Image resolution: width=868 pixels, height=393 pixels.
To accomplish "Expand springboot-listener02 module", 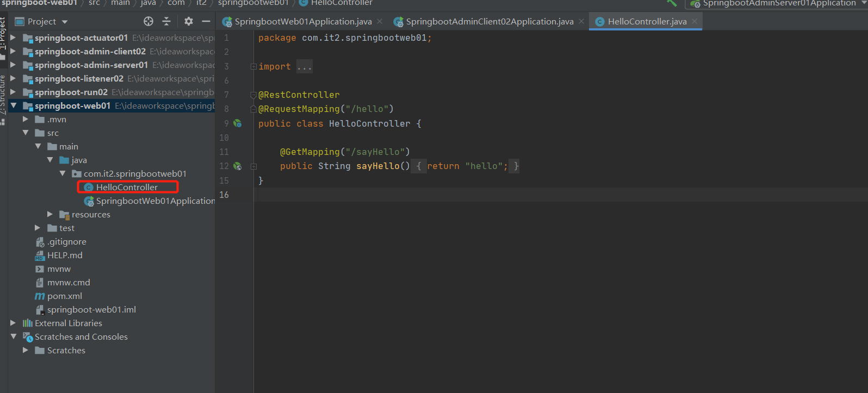I will click(x=13, y=78).
